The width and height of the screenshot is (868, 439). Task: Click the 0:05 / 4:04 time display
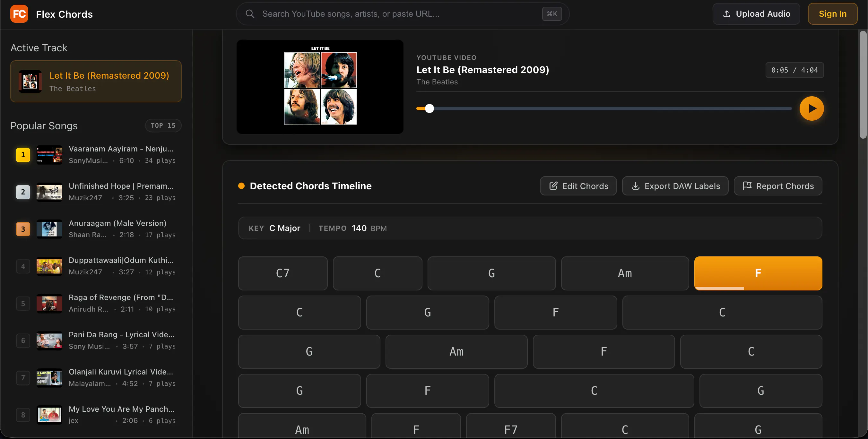tap(794, 70)
